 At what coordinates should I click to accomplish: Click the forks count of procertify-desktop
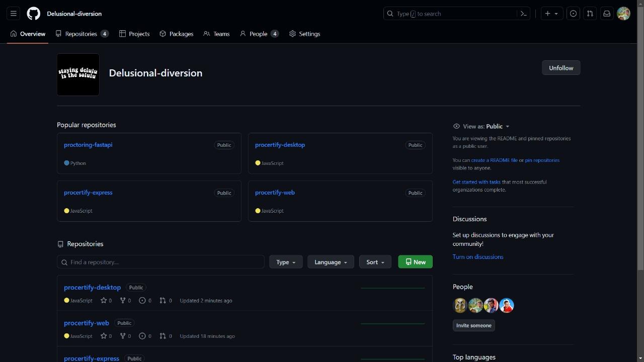click(125, 301)
